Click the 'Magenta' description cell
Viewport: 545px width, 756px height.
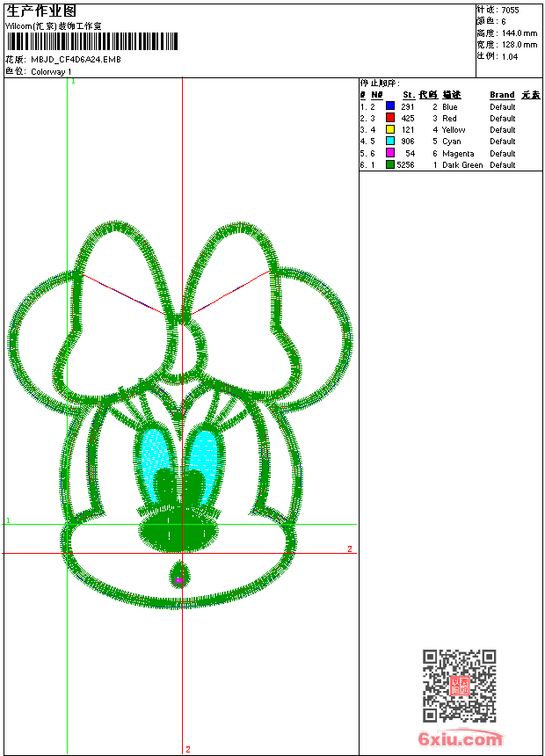(x=458, y=153)
